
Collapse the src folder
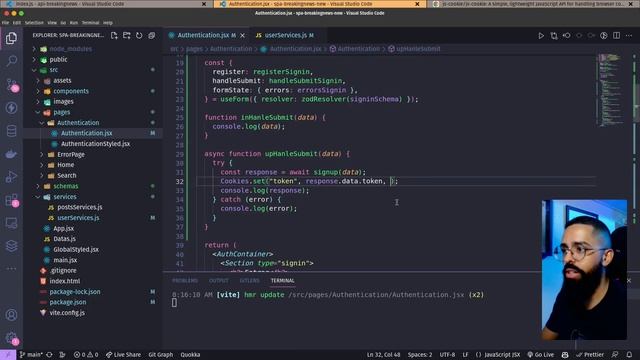53,70
